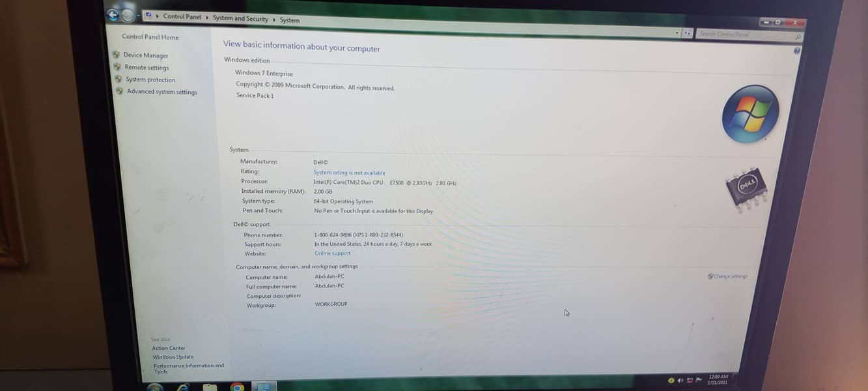Select '64-bit Operating System' text
This screenshot has height=391, width=868.
coord(343,201)
